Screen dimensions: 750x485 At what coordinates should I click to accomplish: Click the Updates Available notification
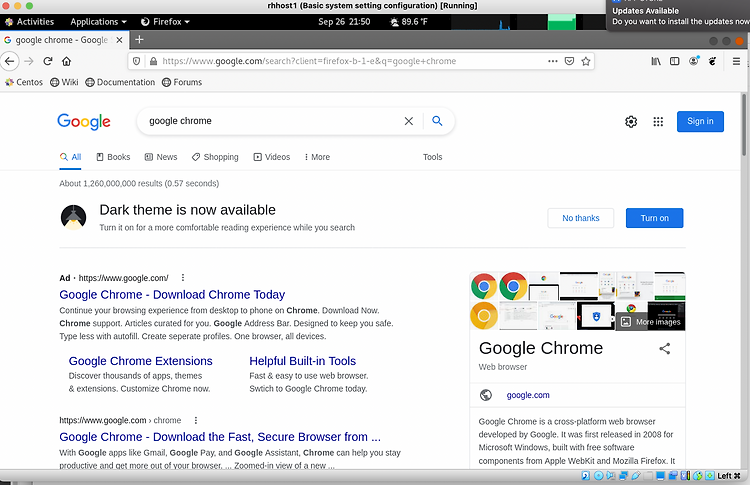[x=678, y=16]
